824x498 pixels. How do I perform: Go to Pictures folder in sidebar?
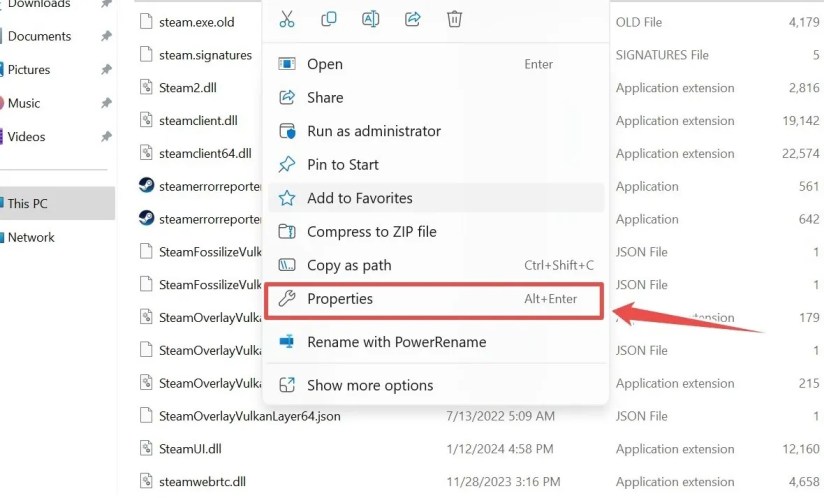28,70
